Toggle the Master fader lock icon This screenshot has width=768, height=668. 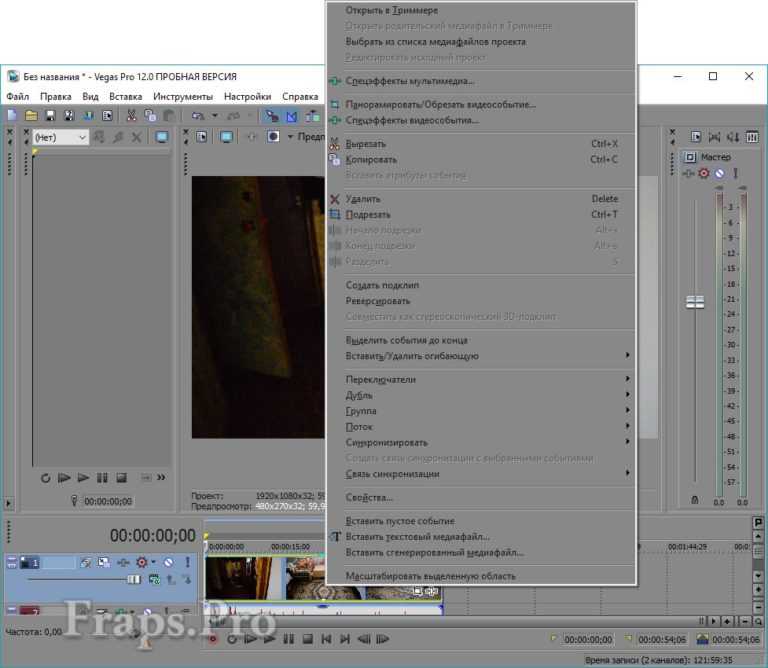tap(695, 500)
